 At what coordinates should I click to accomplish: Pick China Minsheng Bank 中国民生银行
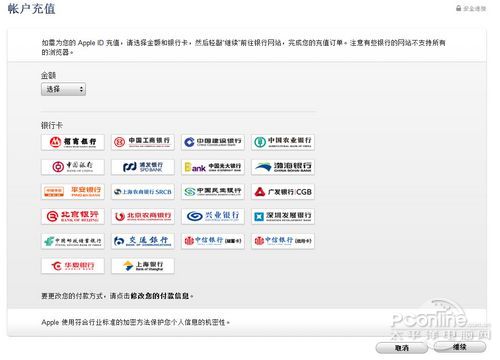click(x=213, y=192)
